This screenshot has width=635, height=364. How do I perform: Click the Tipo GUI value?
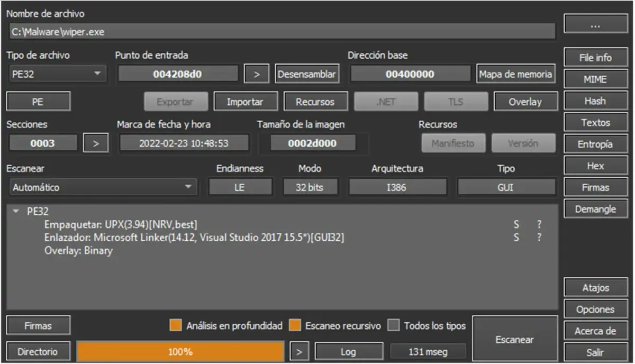[506, 187]
